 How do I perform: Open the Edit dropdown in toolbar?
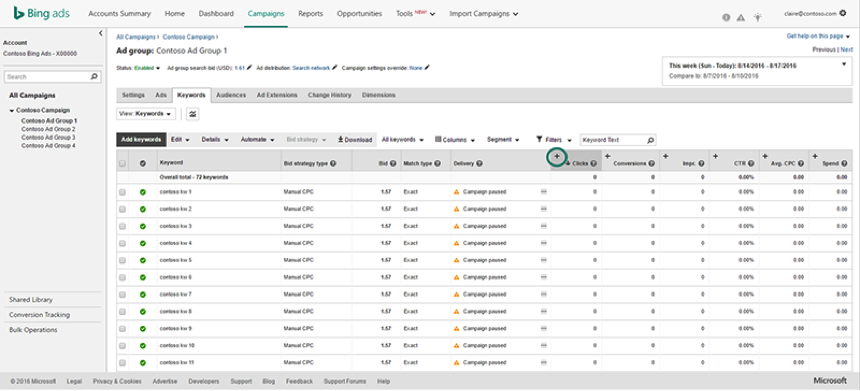[180, 140]
